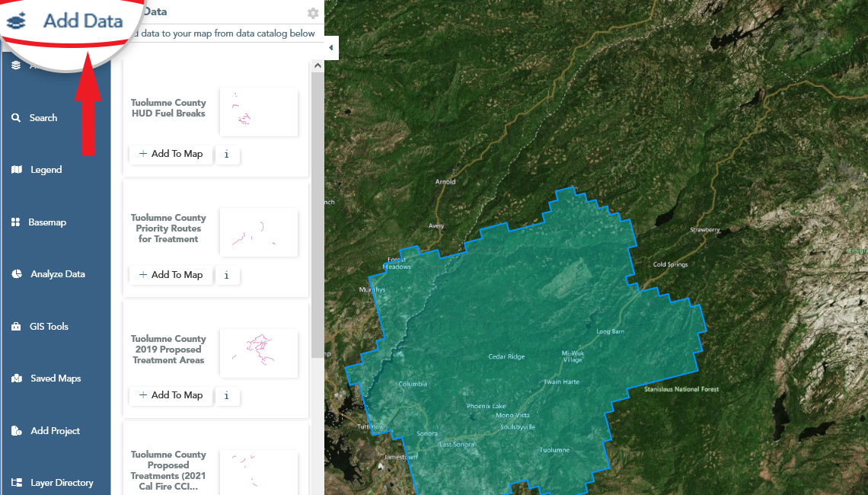The height and width of the screenshot is (495, 868).
Task: Open data catalog settings gear
Action: [313, 13]
